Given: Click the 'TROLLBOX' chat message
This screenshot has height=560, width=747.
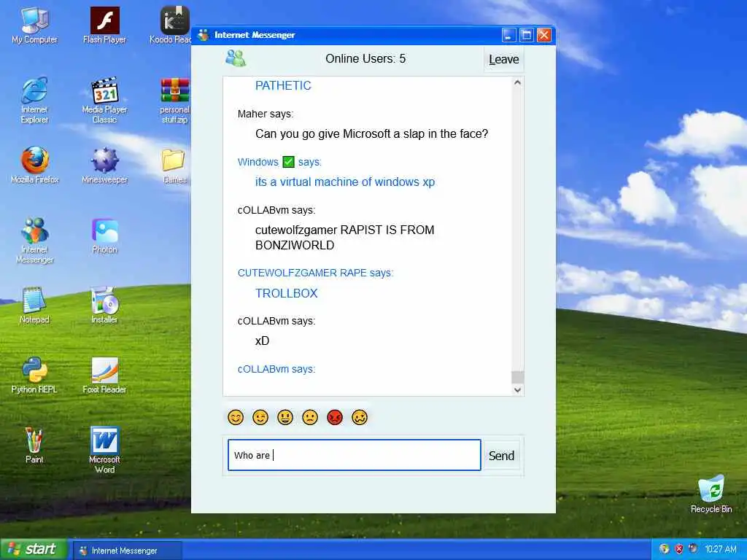Looking at the screenshot, I should point(286,293).
